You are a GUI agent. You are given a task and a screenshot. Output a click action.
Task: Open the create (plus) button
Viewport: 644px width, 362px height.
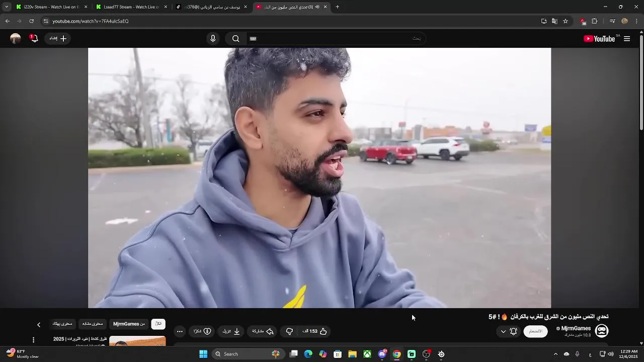tap(58, 39)
